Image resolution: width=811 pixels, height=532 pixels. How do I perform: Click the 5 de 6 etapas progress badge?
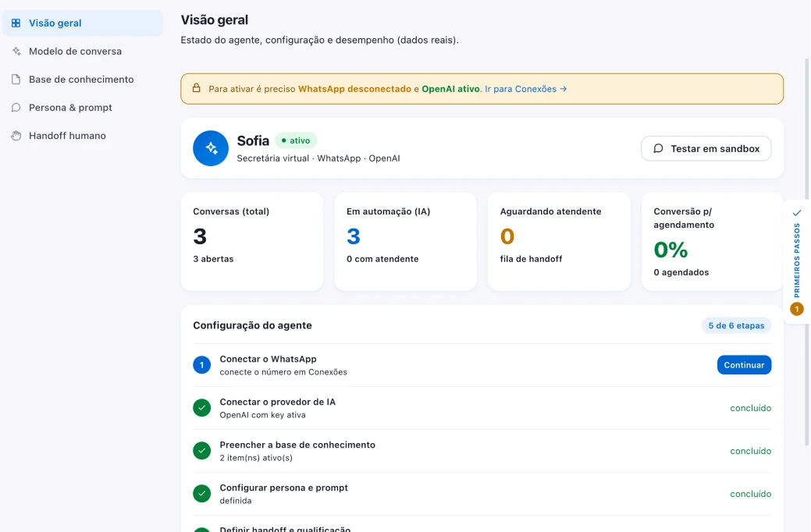click(736, 325)
